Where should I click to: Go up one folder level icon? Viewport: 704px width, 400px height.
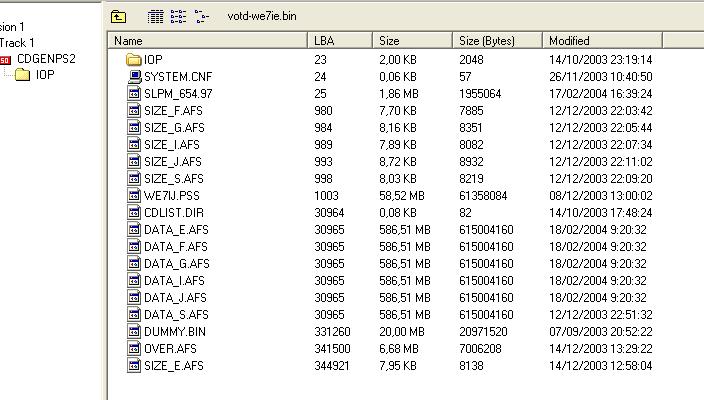pos(118,17)
